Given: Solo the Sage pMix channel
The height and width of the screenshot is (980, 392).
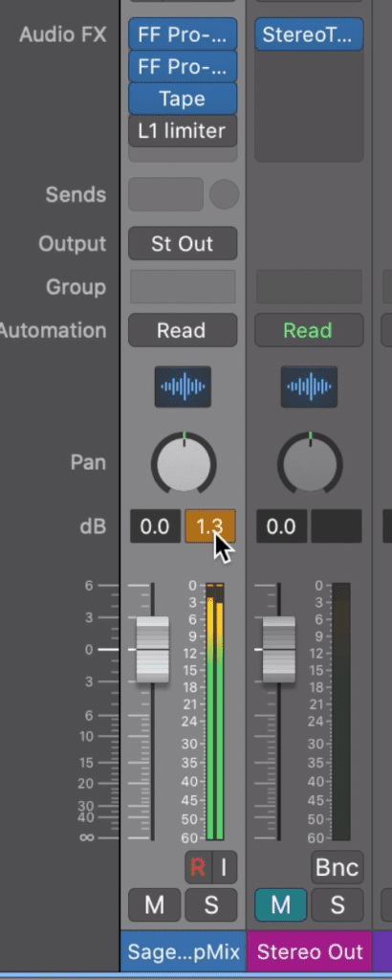Looking at the screenshot, I should pyautogui.click(x=211, y=904).
